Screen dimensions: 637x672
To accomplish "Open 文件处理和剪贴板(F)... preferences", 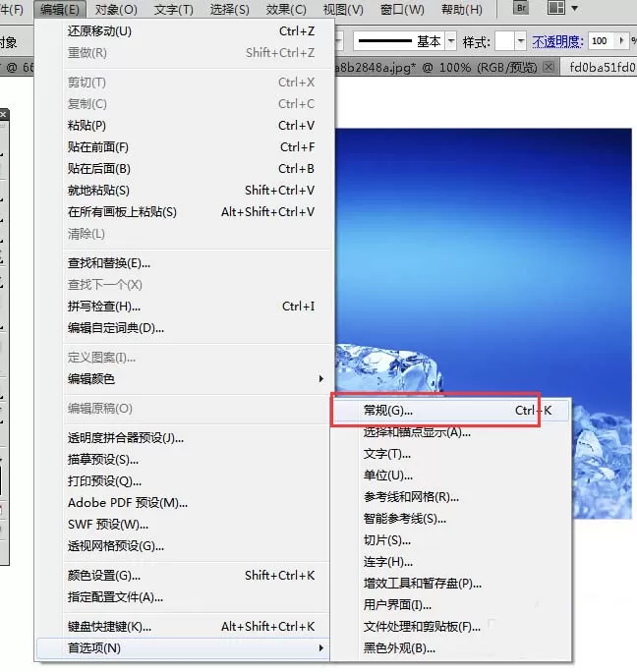I will tap(451, 627).
